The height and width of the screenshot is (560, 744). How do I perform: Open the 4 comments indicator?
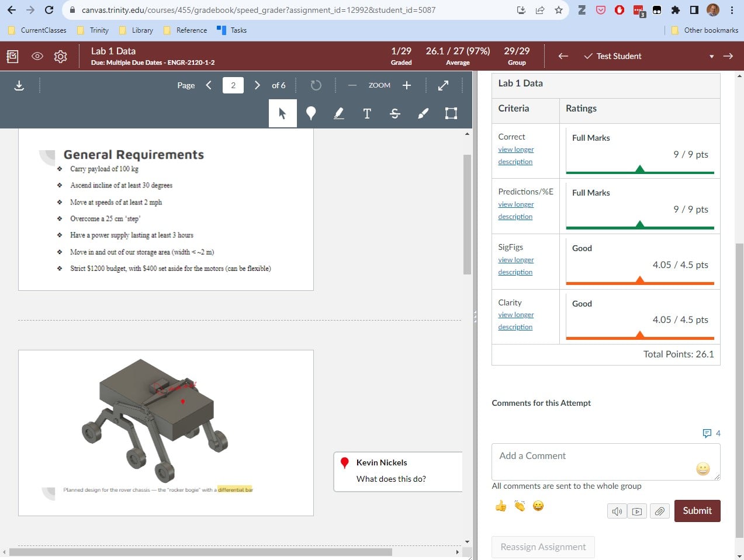pos(711,433)
